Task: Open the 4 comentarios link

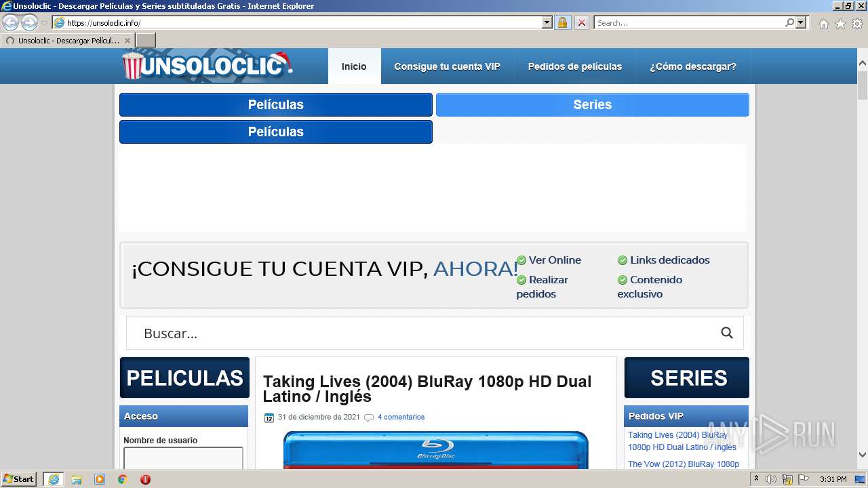Action: click(x=401, y=418)
